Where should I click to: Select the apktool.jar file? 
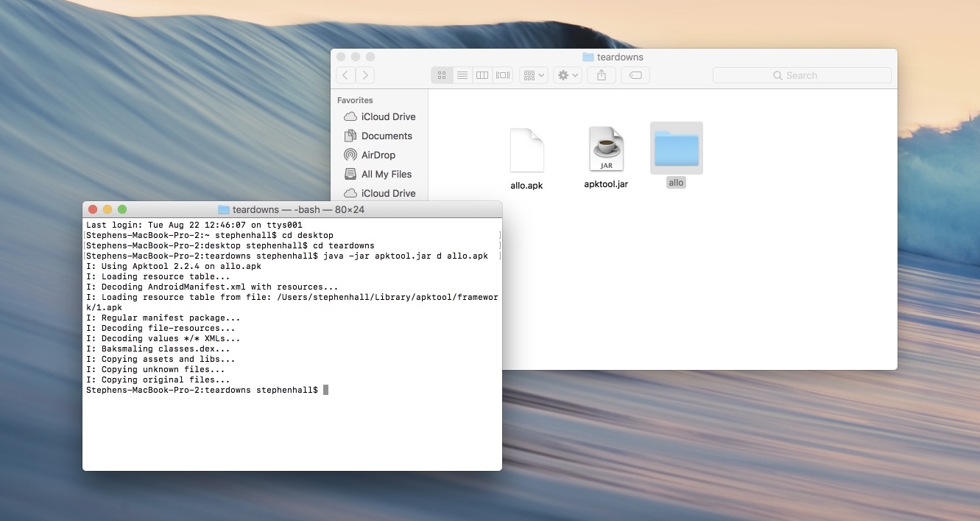tap(606, 150)
